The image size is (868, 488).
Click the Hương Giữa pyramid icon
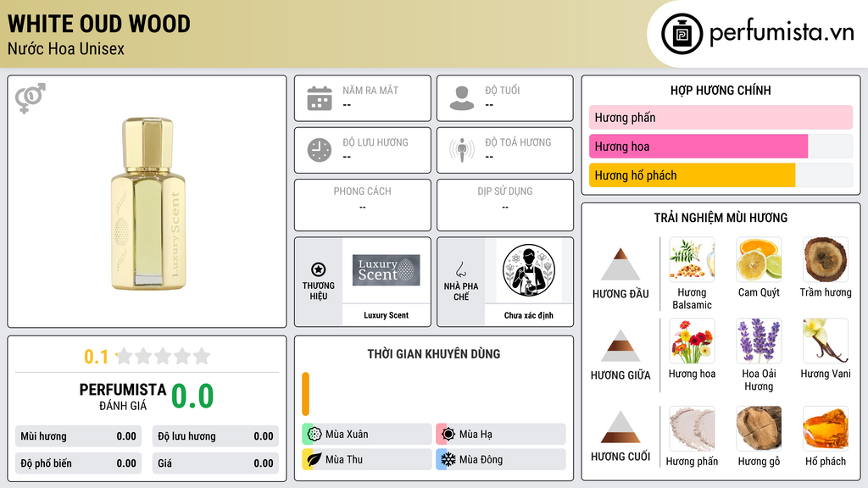pos(620,346)
